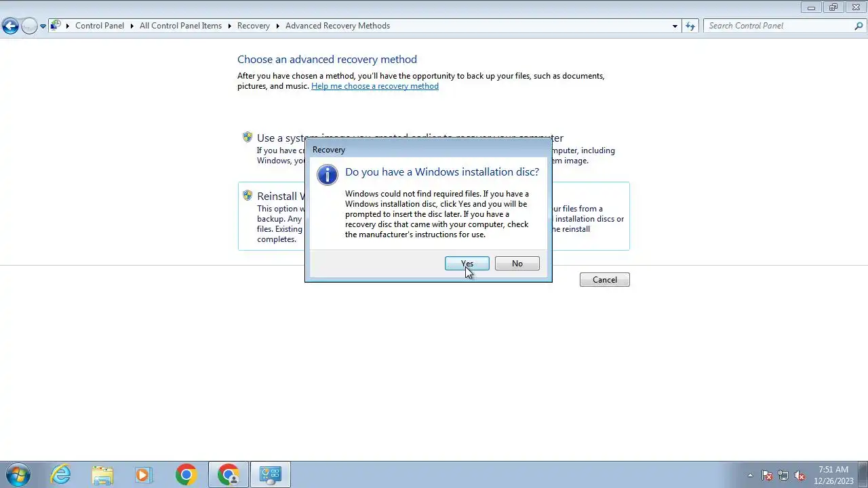Click the Recovery dialog title bar

(428, 149)
